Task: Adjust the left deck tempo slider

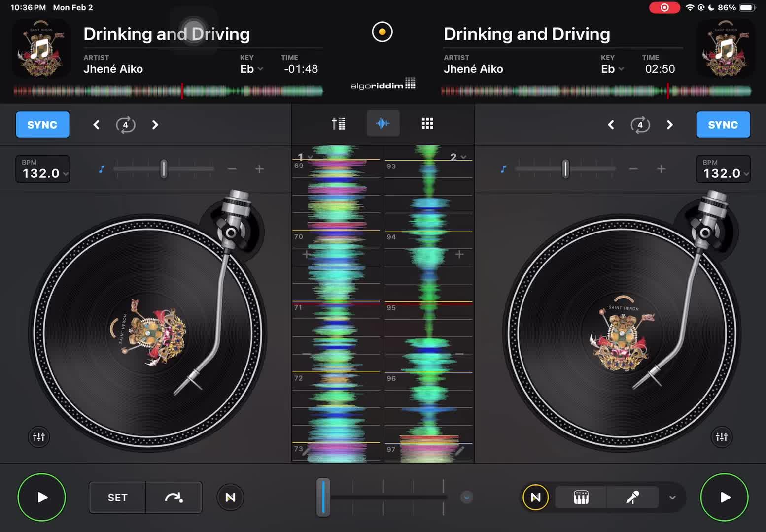Action: tap(164, 169)
